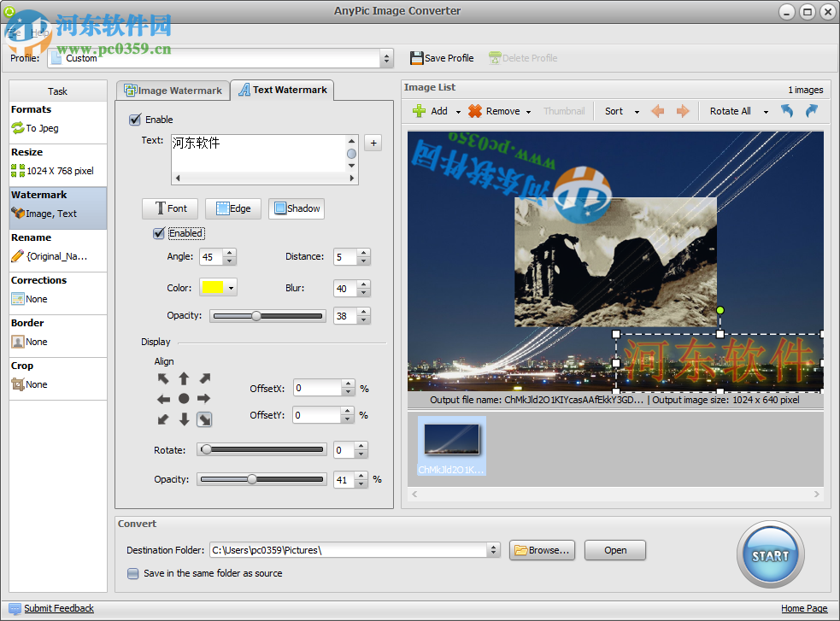Click the rotate right arrow icon
This screenshot has width=840, height=621.
coord(811,111)
